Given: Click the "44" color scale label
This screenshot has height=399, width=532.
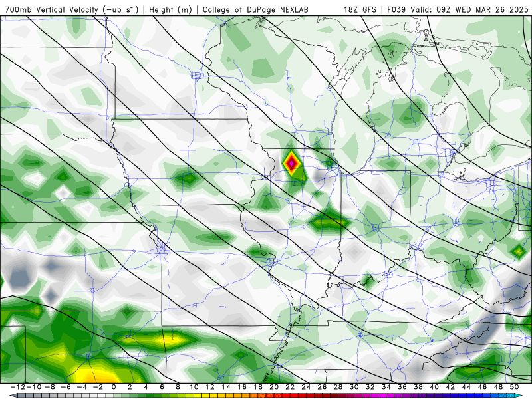Looking at the screenshot, I should pos(466,387).
